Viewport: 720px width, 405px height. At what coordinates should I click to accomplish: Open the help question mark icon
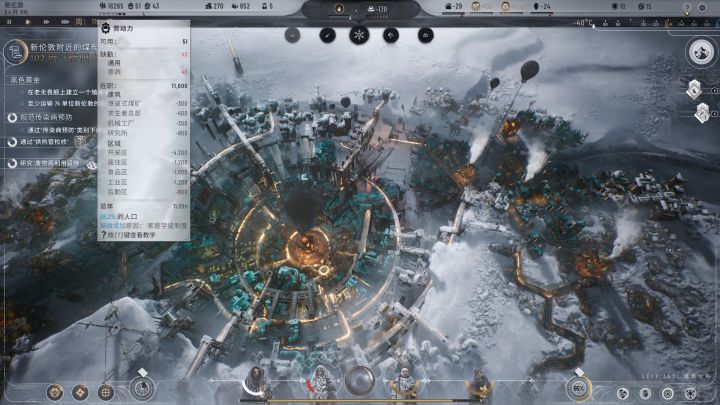tap(687, 8)
